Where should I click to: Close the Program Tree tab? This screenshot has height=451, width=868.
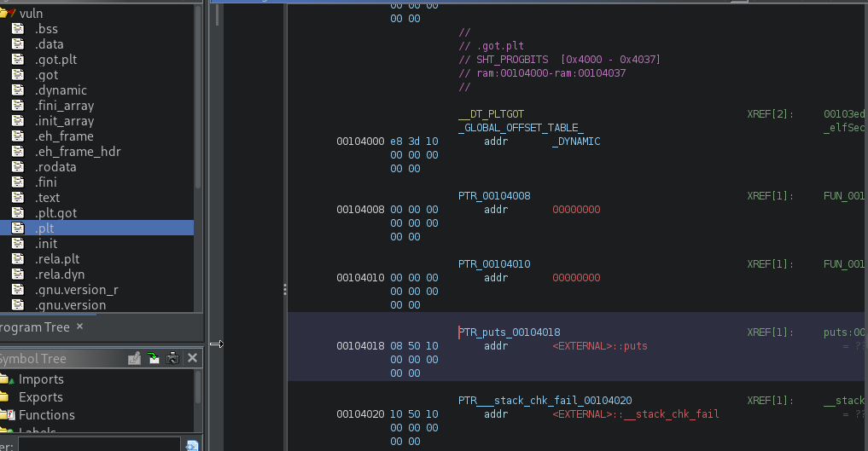80,327
